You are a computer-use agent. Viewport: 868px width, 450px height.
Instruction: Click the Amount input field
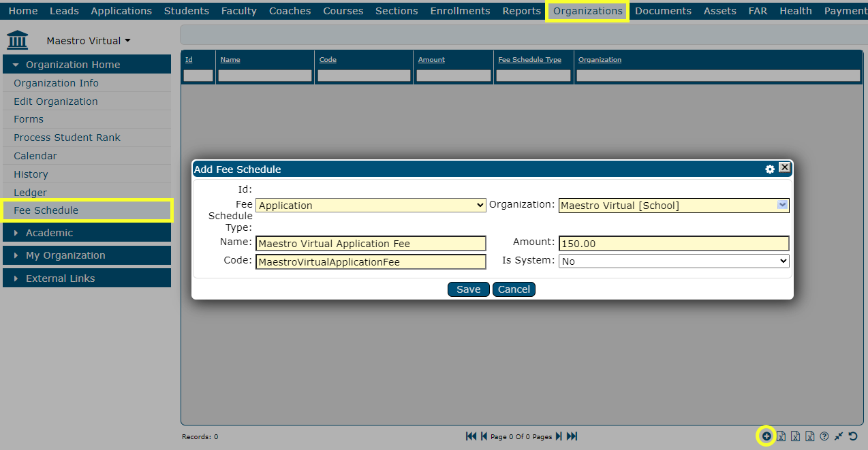point(673,244)
